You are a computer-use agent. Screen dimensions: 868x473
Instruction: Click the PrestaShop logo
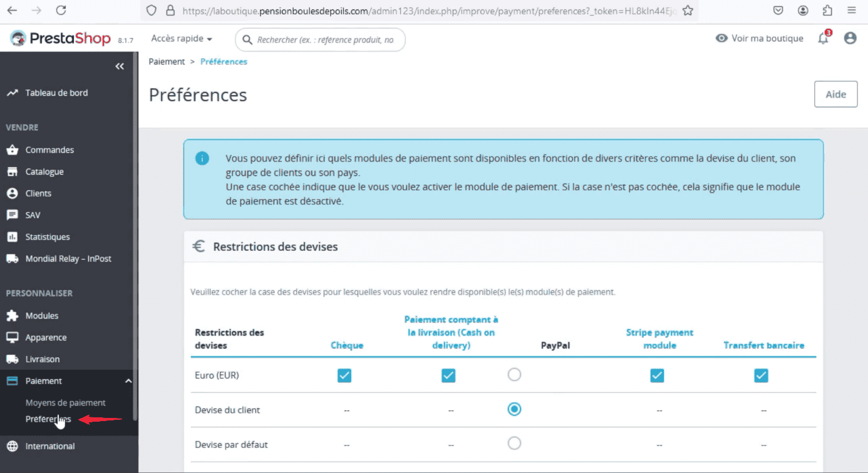pos(61,39)
